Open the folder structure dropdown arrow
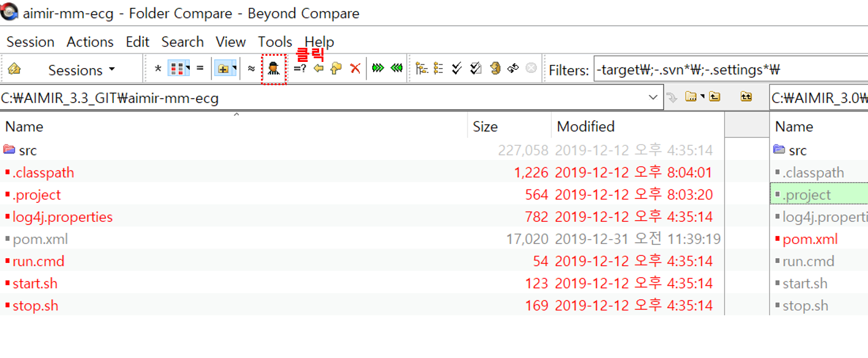Screen dimensions: 868x358 (x=234, y=69)
